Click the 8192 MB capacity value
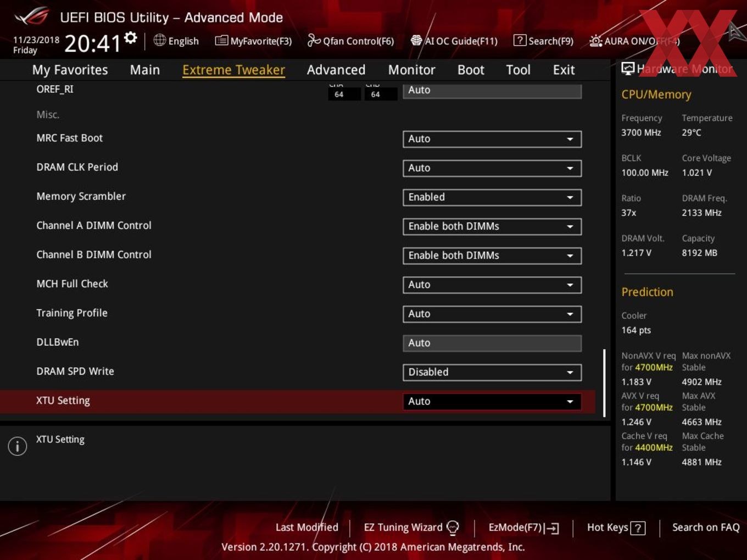This screenshot has height=560, width=747. tap(699, 253)
